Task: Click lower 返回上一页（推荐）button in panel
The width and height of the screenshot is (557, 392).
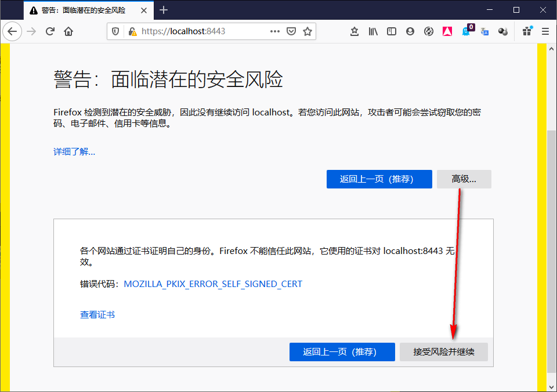Action: click(x=342, y=352)
